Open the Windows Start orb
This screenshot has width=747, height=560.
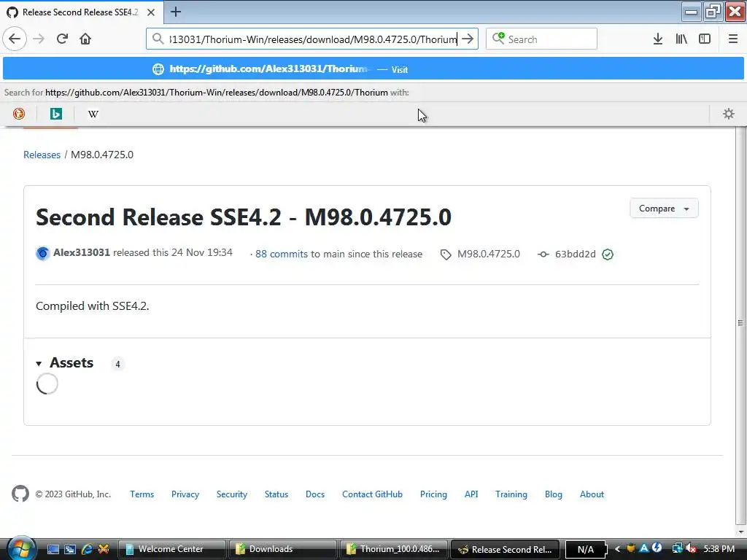(21, 548)
